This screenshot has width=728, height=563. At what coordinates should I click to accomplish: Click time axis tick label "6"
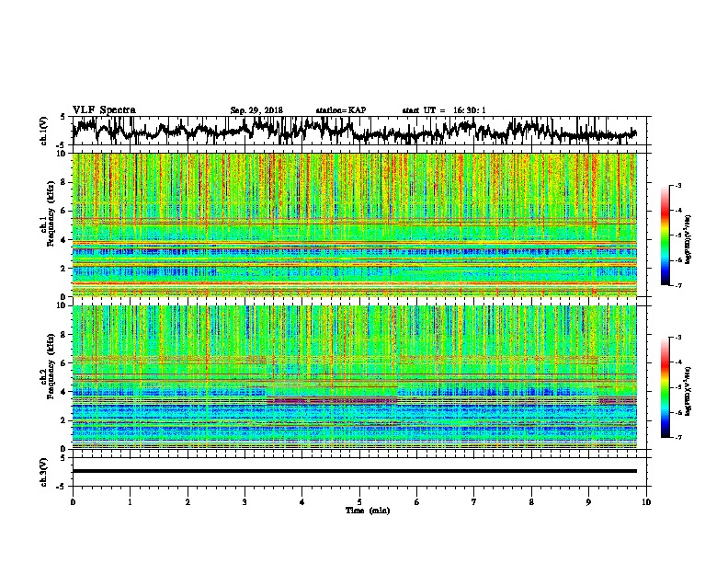[x=417, y=502]
